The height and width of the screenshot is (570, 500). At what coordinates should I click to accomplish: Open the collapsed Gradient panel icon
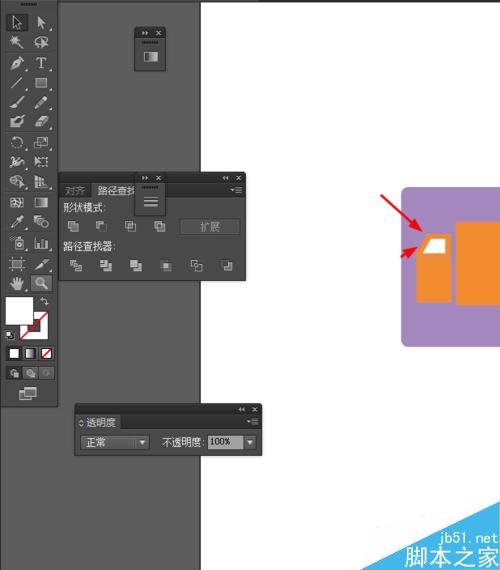coord(151,57)
